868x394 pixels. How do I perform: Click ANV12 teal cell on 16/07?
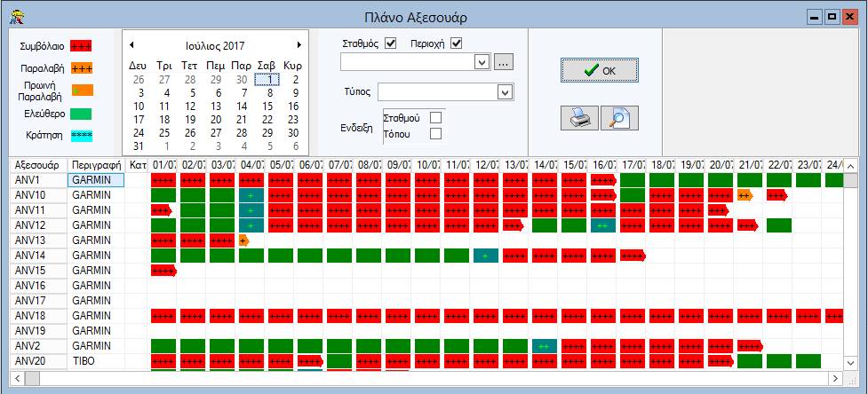coord(603,225)
